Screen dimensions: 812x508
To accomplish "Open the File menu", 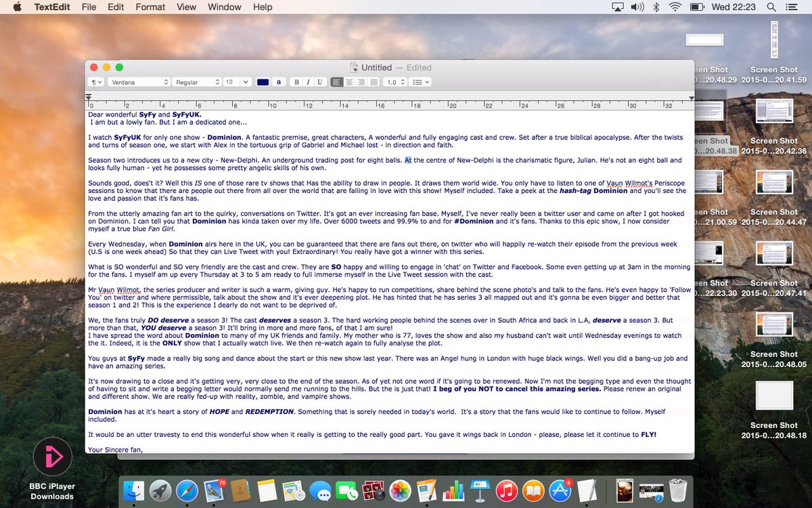I will pyautogui.click(x=89, y=7).
